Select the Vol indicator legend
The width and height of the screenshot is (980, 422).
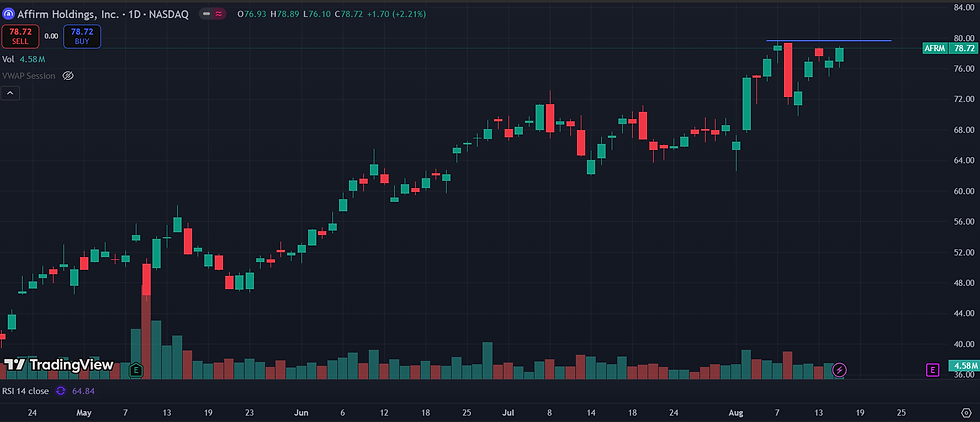(x=9, y=59)
